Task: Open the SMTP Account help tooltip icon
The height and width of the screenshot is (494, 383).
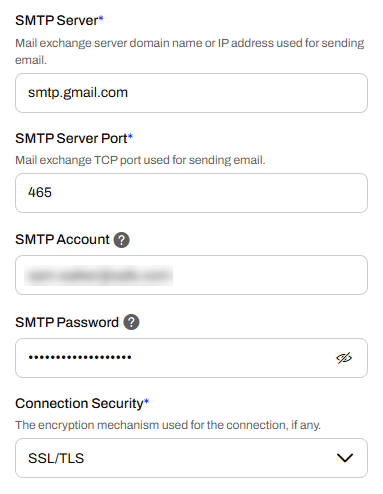Action: click(x=122, y=240)
